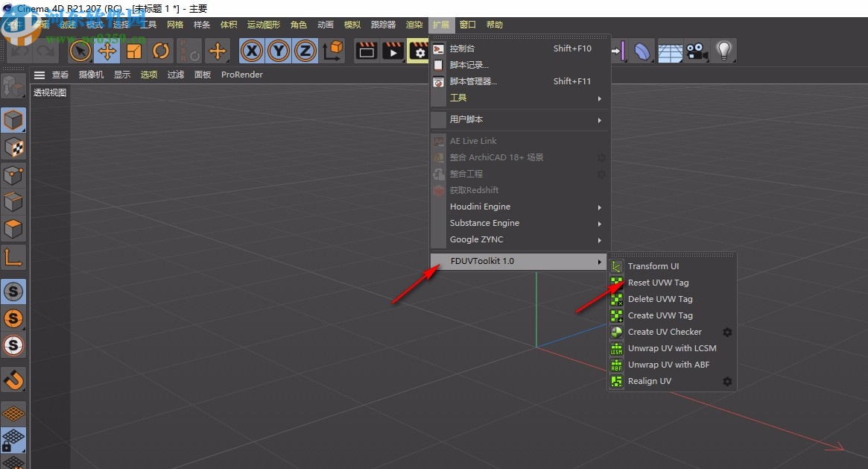Click the light object icon at top right
The image size is (868, 469).
coord(723,51)
